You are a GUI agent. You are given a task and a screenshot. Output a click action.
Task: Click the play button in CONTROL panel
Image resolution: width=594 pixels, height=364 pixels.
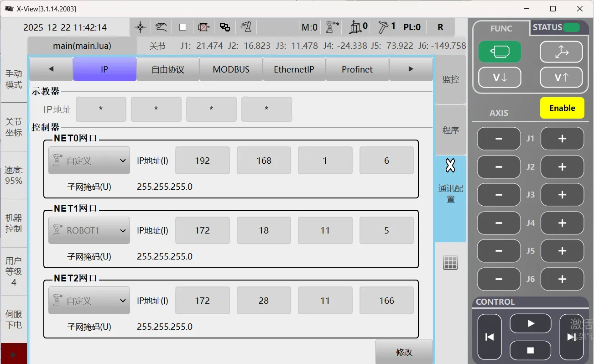[x=531, y=323]
